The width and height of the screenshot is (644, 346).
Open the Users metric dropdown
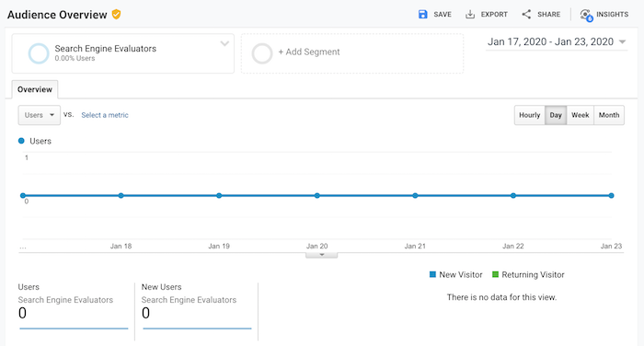click(x=39, y=115)
